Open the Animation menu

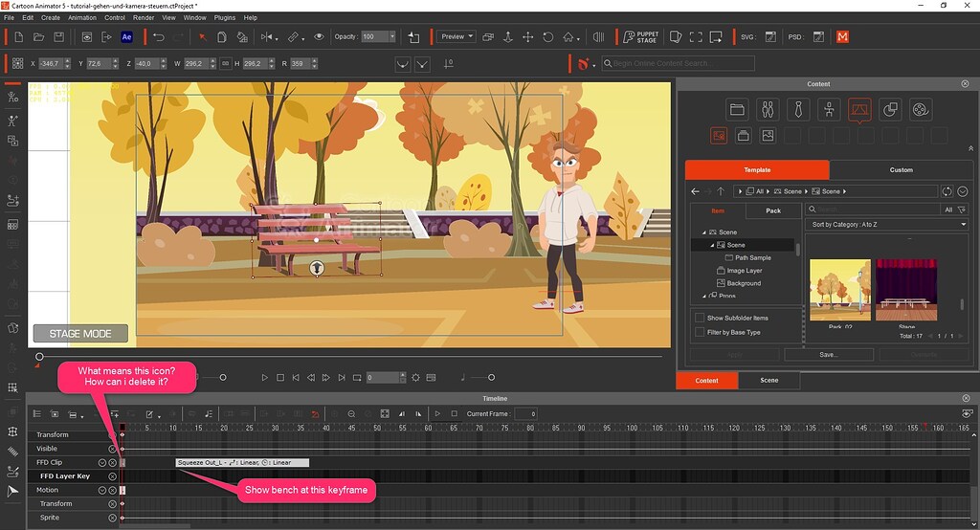pyautogui.click(x=82, y=17)
